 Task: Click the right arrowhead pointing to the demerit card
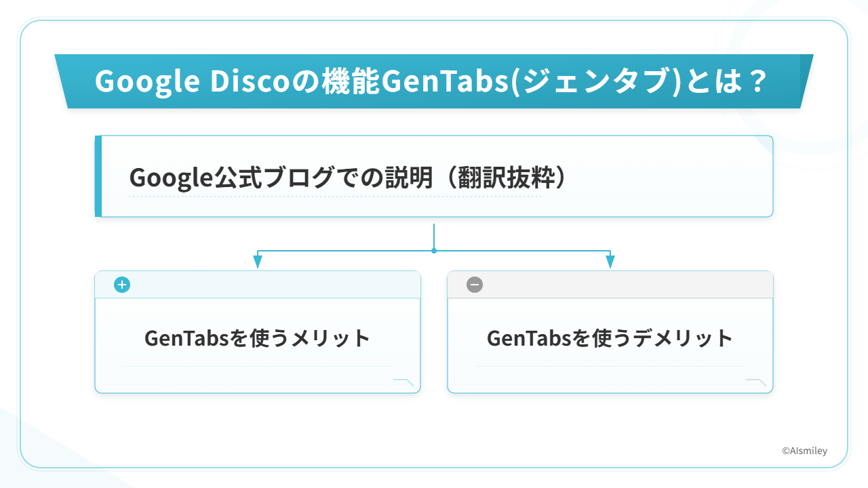610,262
